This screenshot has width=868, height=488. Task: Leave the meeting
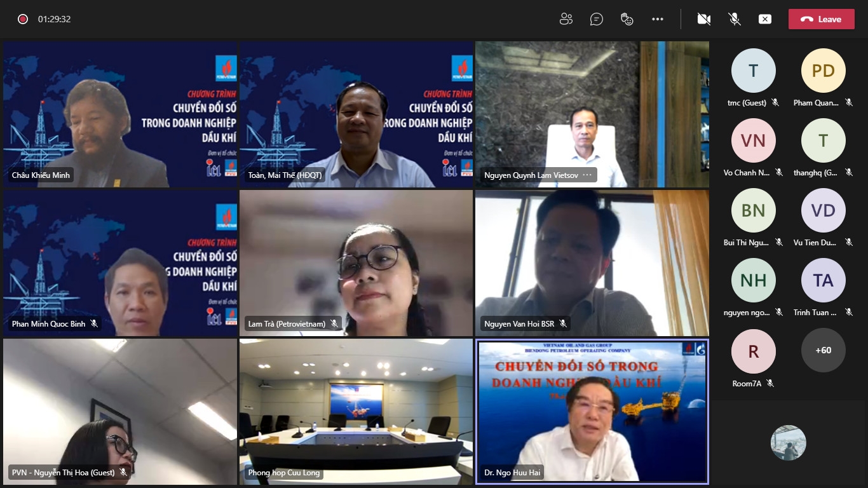(822, 19)
